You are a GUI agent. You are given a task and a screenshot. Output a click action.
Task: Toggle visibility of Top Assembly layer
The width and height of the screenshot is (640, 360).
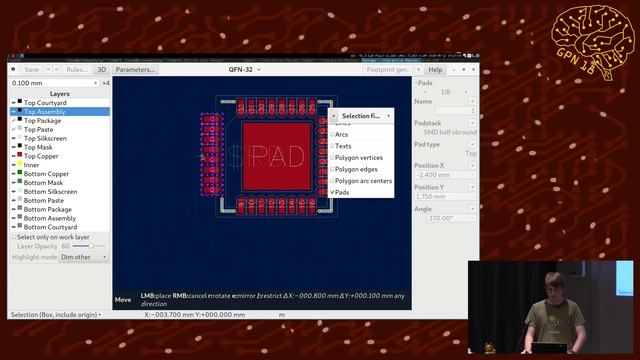[x=13, y=111]
